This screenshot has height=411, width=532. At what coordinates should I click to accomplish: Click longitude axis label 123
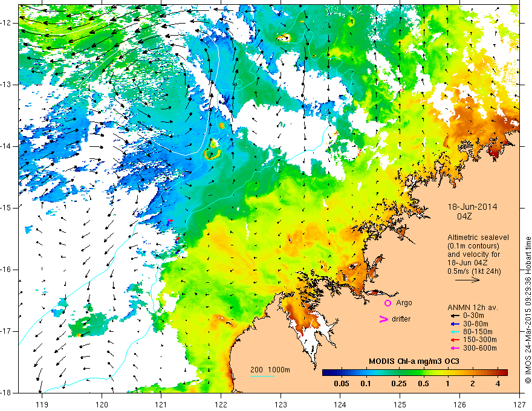pos(281,404)
